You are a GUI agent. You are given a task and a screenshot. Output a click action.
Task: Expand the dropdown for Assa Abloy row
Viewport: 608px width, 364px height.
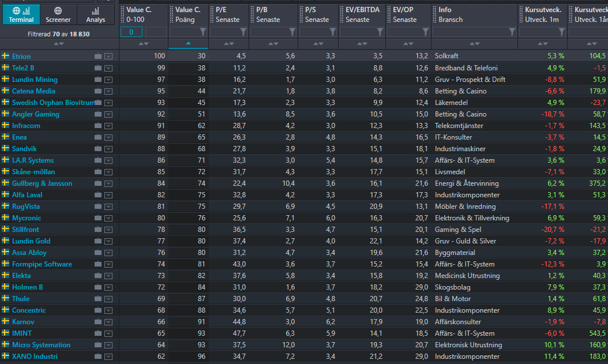(x=108, y=253)
